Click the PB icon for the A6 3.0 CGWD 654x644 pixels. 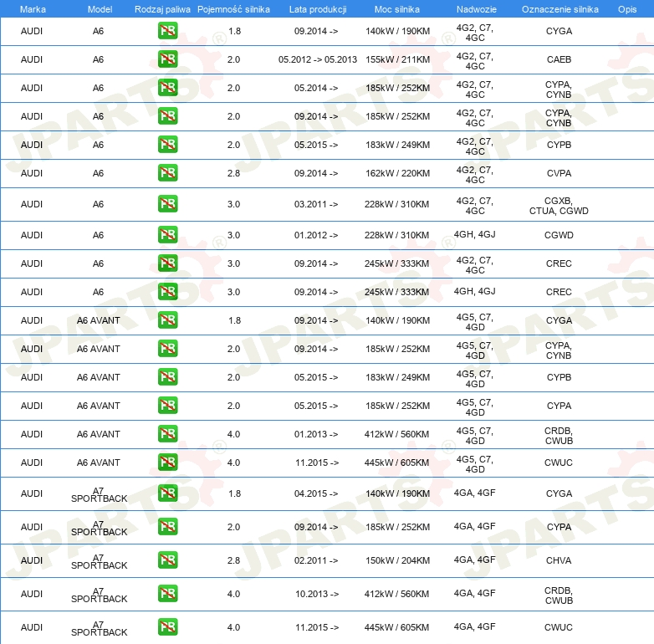click(x=167, y=235)
